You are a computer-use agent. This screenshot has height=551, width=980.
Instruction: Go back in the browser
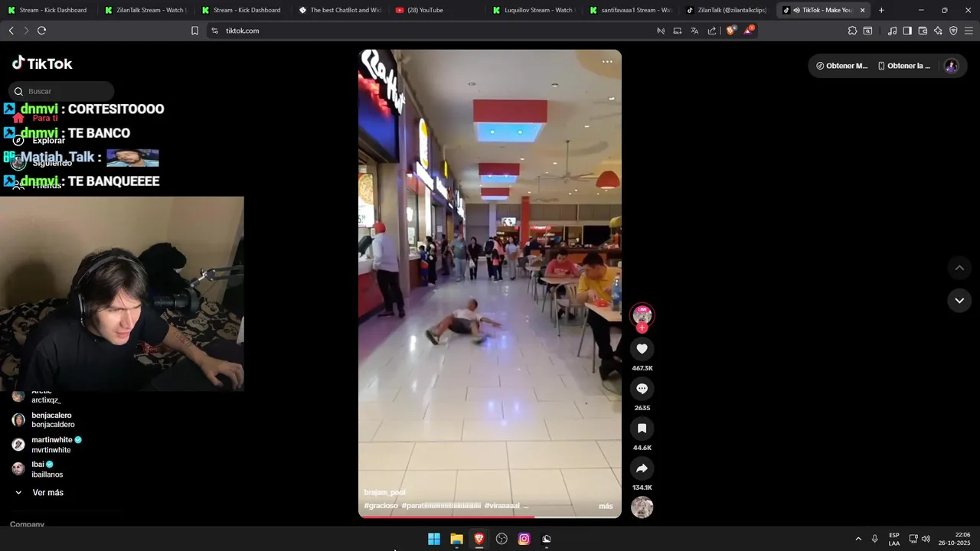[x=11, y=31]
